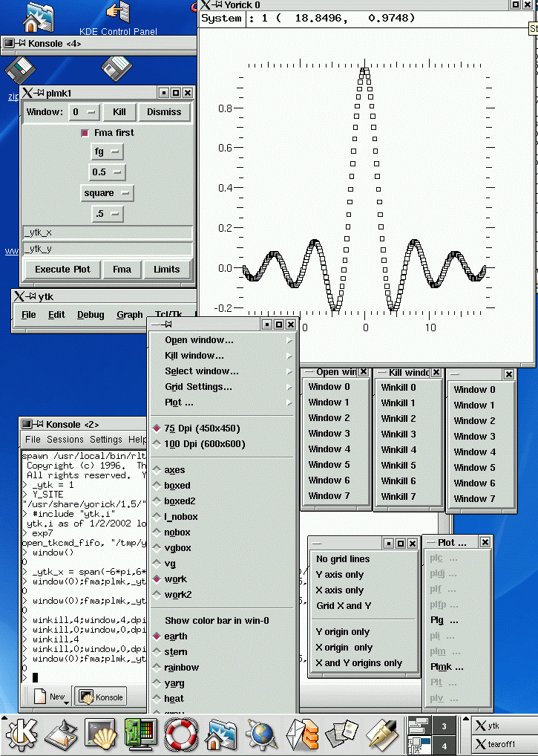Click the _ytk_x input field

click(107, 233)
